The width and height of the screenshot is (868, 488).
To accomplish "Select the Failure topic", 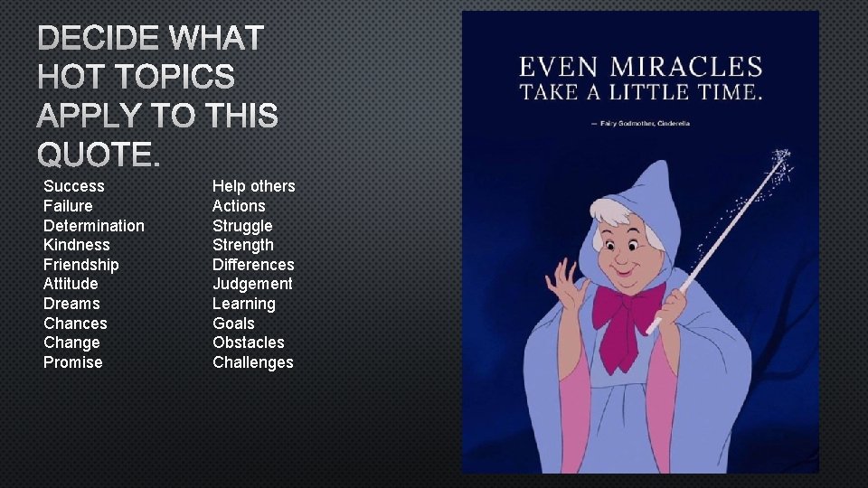I will [68, 206].
